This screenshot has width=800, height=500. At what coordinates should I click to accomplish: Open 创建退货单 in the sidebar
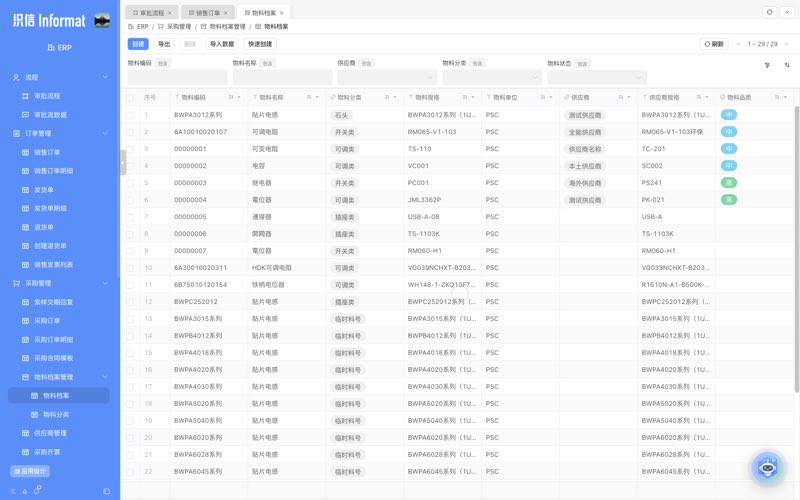(50, 246)
